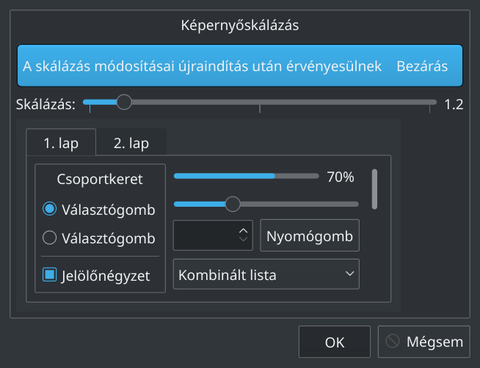Click the preview slider handle below the progress bar

233,204
